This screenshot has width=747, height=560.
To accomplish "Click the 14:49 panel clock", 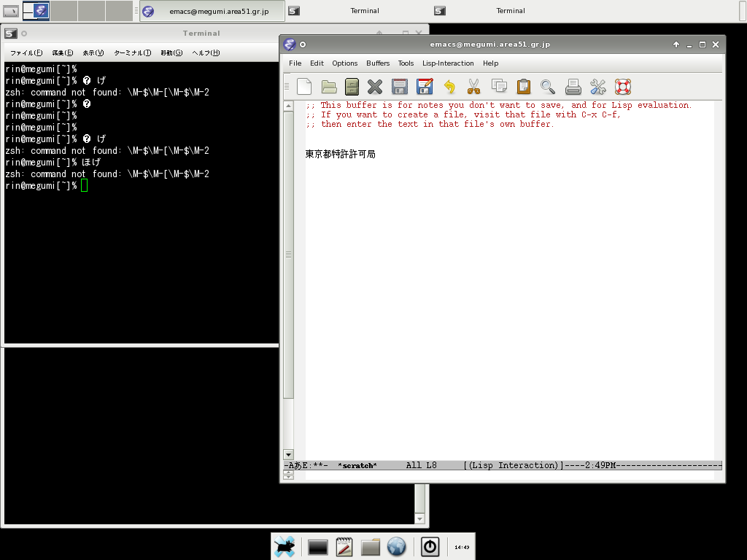I will [x=462, y=547].
